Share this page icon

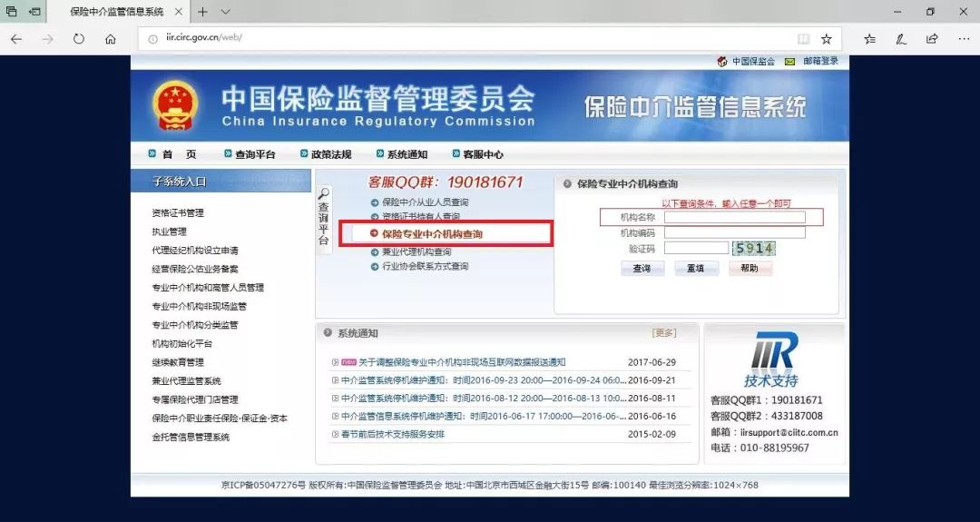point(932,39)
